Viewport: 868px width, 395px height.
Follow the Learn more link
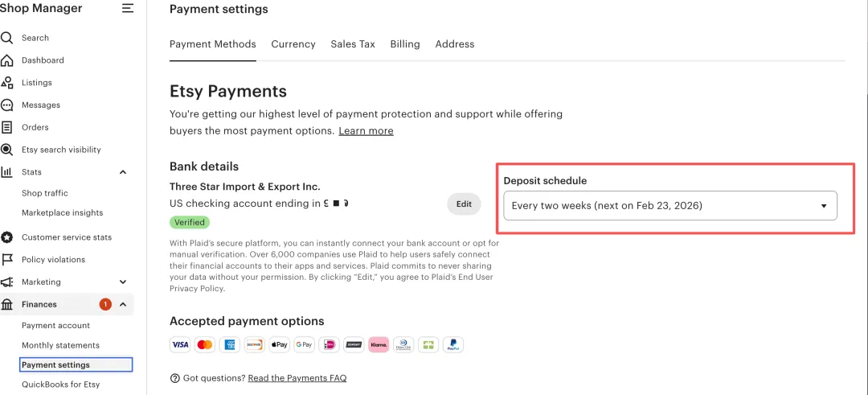tap(366, 131)
